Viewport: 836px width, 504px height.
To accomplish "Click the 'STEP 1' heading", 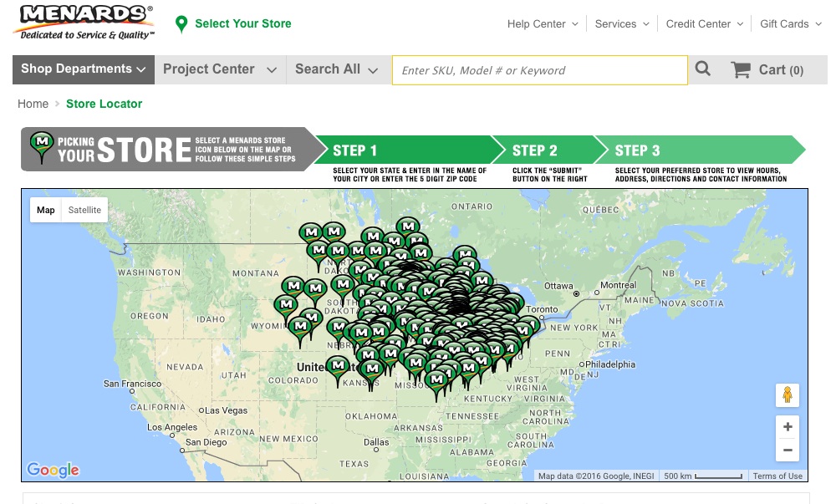I will (x=355, y=150).
